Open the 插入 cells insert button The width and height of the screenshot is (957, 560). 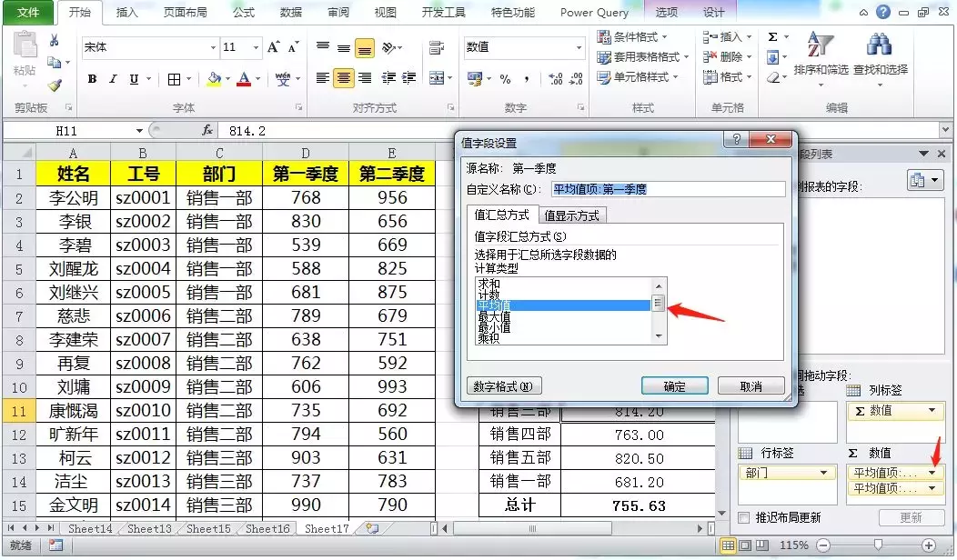click(726, 37)
